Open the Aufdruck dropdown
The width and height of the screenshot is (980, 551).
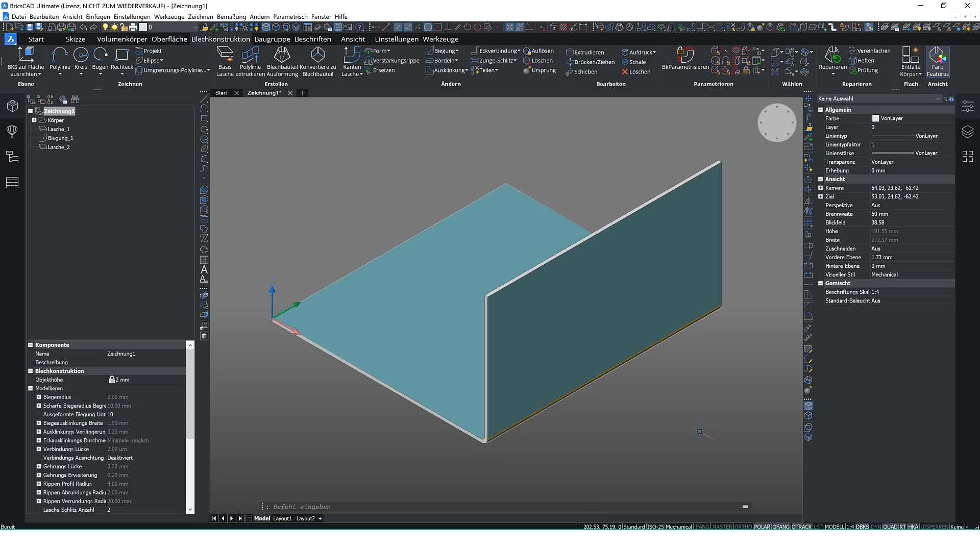click(x=639, y=52)
